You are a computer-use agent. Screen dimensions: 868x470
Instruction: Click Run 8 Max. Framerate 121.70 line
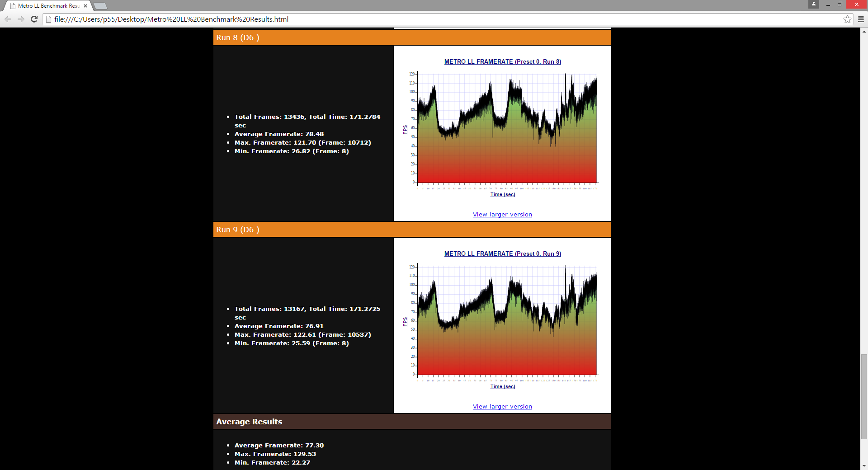pos(303,143)
